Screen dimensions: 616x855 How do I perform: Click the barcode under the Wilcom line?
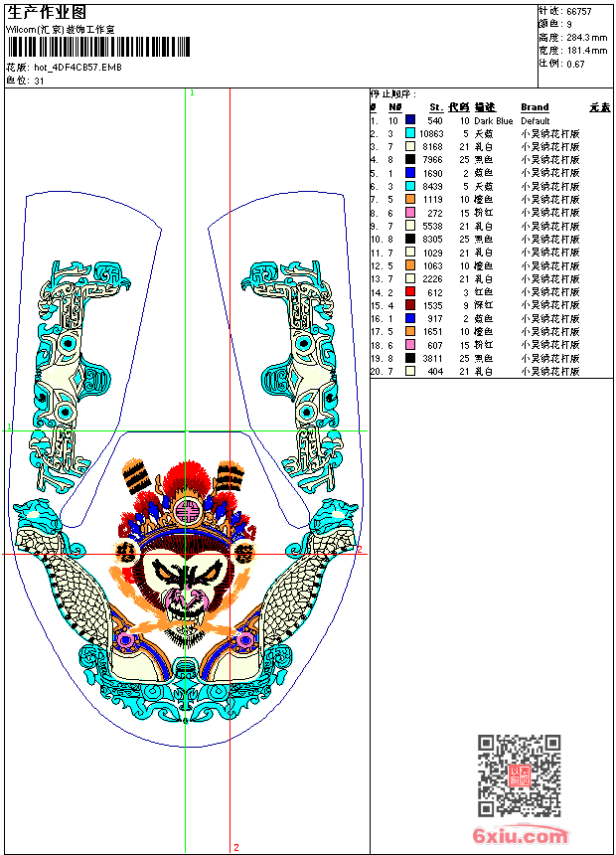click(x=98, y=47)
